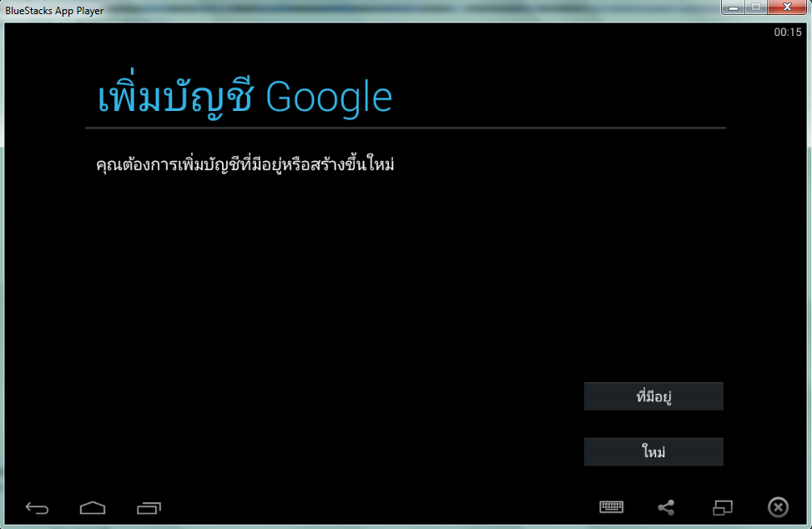Open the recent apps icon
This screenshot has width=812, height=529.
click(x=149, y=508)
